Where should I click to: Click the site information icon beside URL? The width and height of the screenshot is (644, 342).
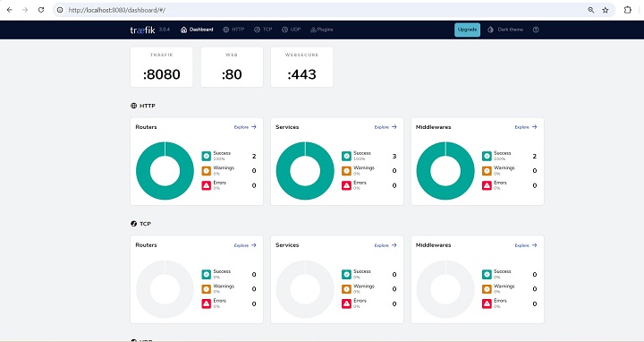[60, 10]
